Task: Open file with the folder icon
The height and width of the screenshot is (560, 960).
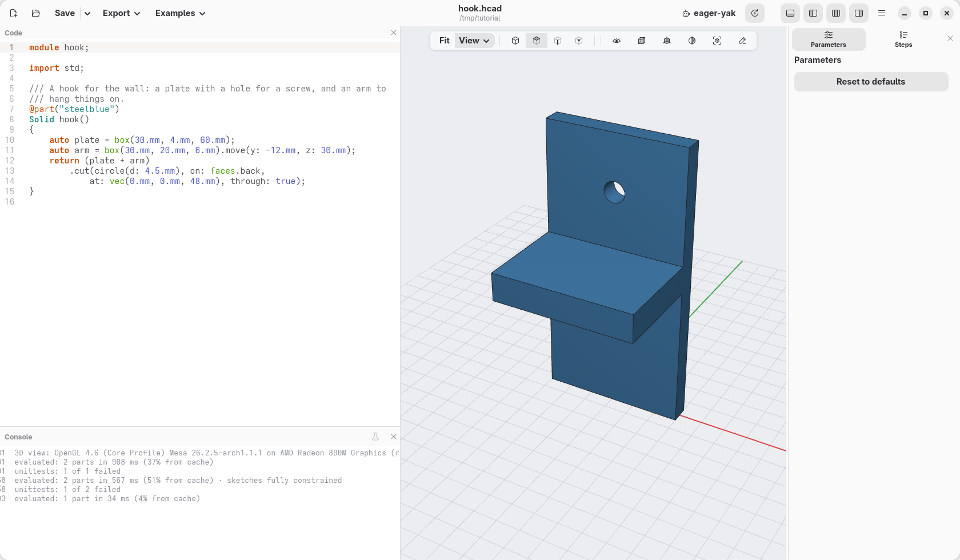Action: tap(36, 13)
